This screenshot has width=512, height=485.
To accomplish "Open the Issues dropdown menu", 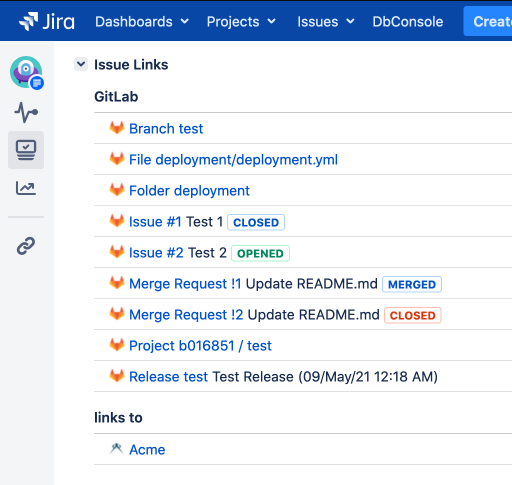I will coord(326,22).
